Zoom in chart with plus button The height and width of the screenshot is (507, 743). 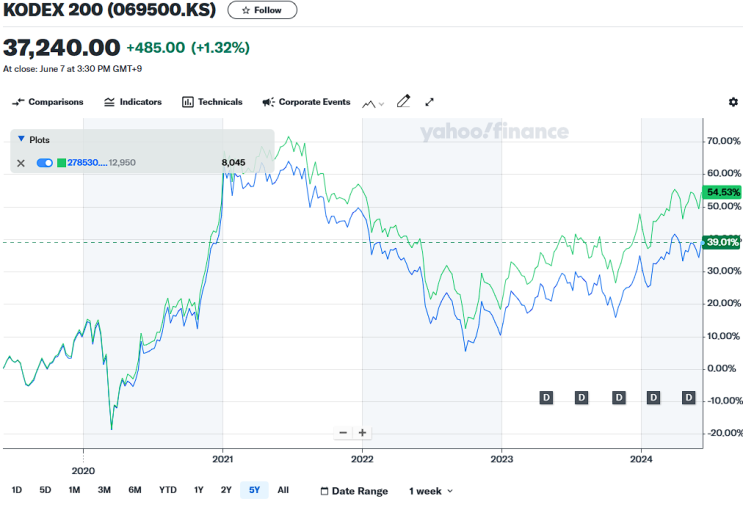362,433
